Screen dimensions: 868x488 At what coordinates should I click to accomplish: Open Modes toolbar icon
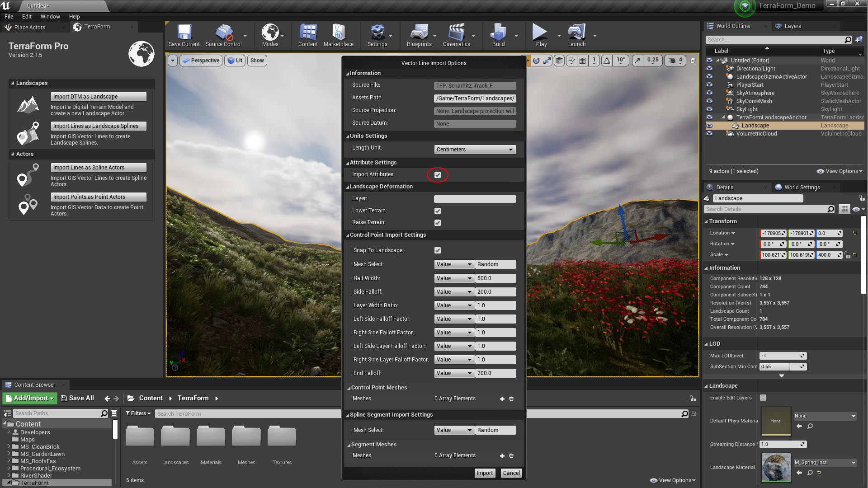pyautogui.click(x=270, y=36)
